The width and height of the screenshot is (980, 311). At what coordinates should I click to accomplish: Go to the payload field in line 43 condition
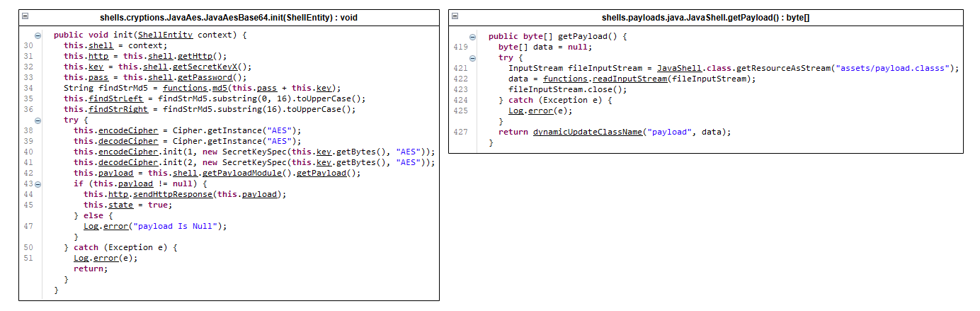pos(135,183)
